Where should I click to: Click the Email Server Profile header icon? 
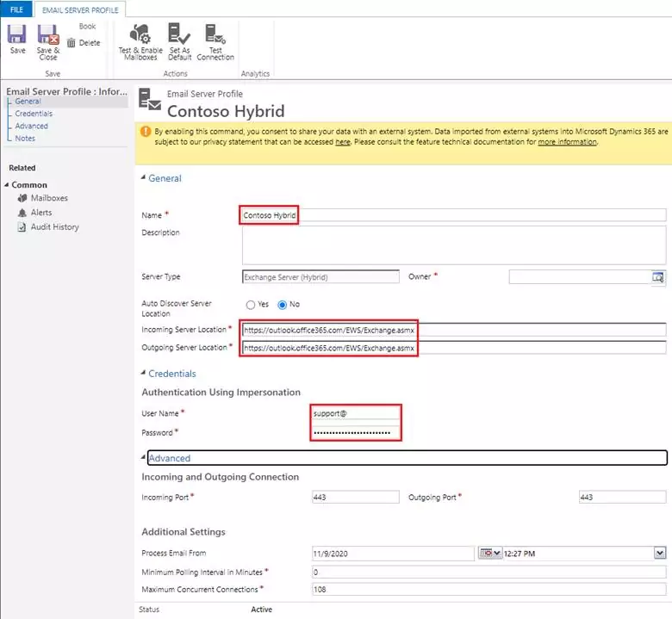(x=150, y=99)
